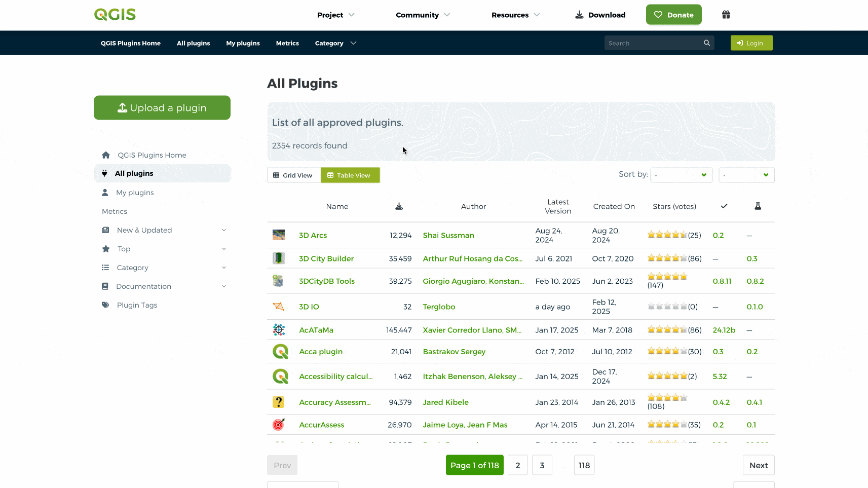Open the Community menu
This screenshot has height=488, width=868.
[423, 15]
